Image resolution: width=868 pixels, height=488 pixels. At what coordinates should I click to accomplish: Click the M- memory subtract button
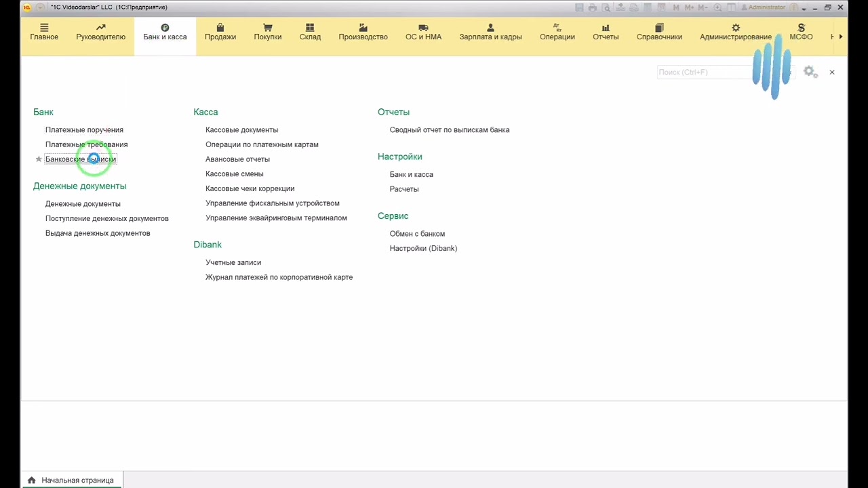(704, 7)
